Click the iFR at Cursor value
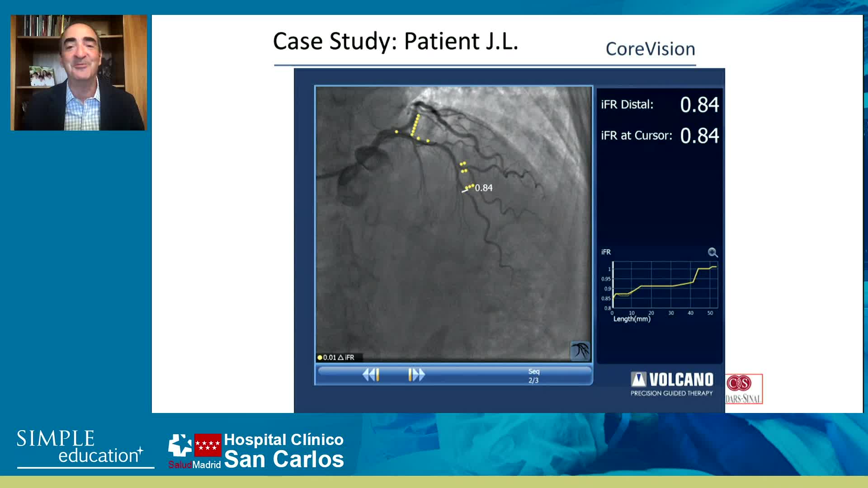868x488 pixels. coord(699,136)
